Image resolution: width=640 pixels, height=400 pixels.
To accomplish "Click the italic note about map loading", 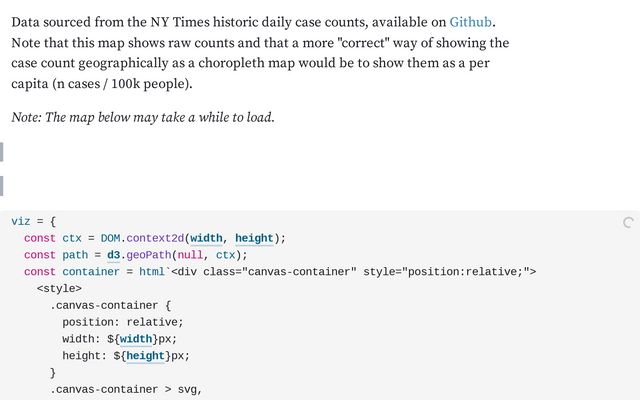I will click(x=143, y=118).
